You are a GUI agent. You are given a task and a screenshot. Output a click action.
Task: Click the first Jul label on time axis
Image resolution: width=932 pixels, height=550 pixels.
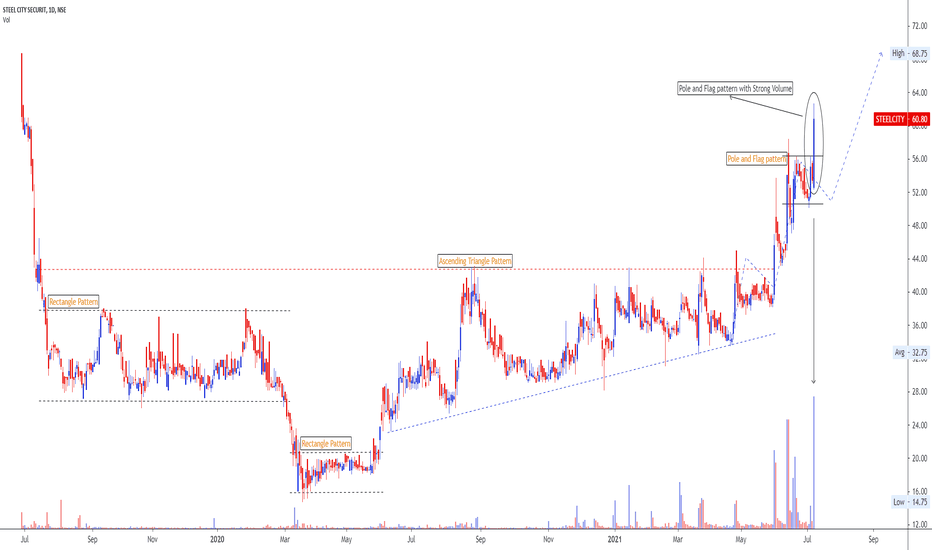24,540
